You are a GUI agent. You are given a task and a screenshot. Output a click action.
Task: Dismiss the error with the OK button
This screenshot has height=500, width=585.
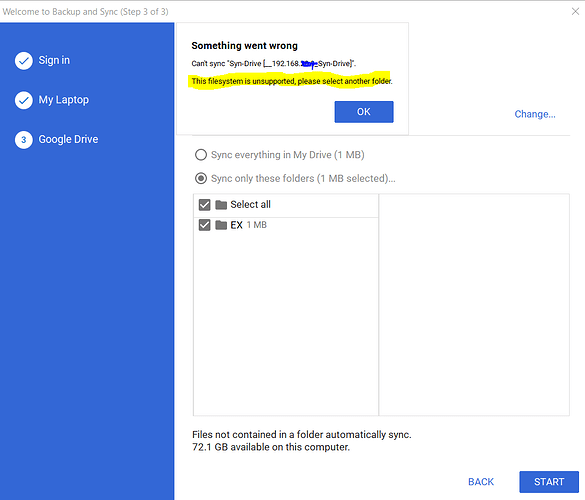click(364, 112)
